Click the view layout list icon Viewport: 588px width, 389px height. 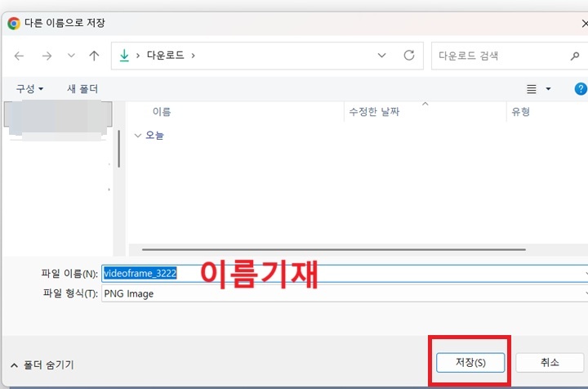(532, 89)
